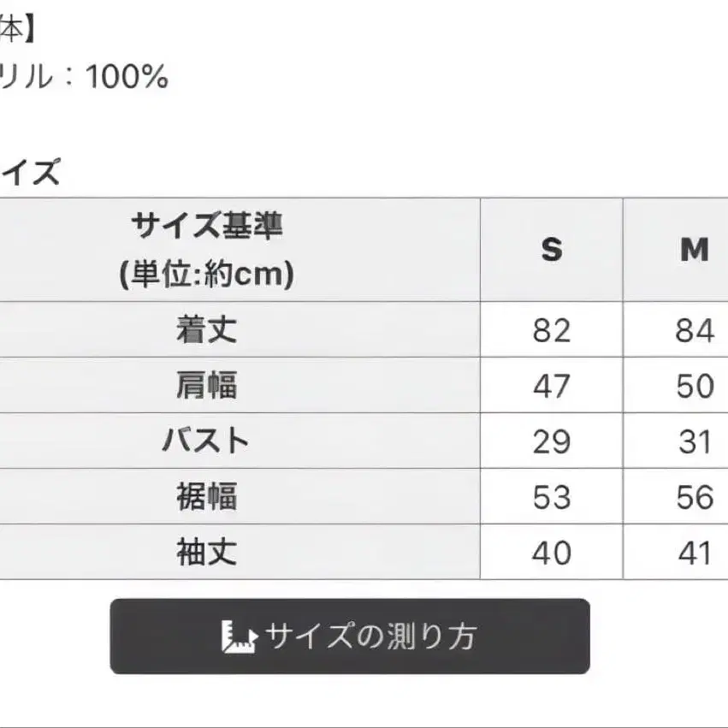Click the 裾幅 value 53 for size S

(552, 497)
